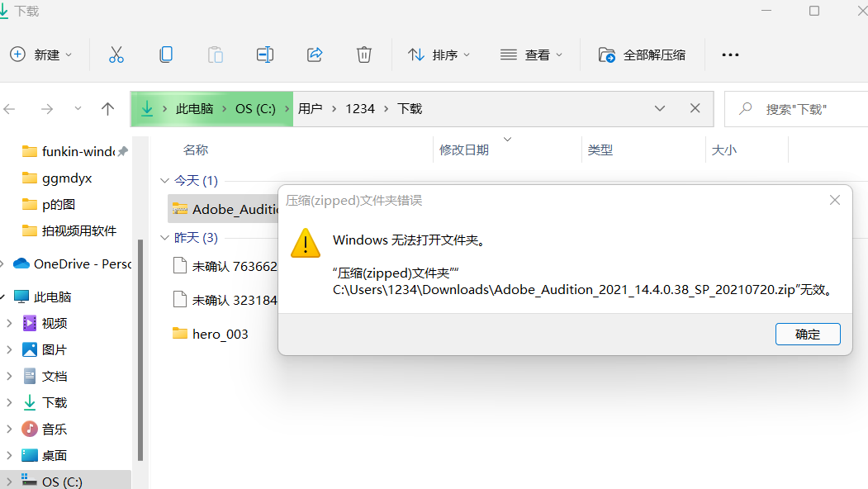
Task: Click 1234 breadcrumb in address bar
Action: click(360, 109)
